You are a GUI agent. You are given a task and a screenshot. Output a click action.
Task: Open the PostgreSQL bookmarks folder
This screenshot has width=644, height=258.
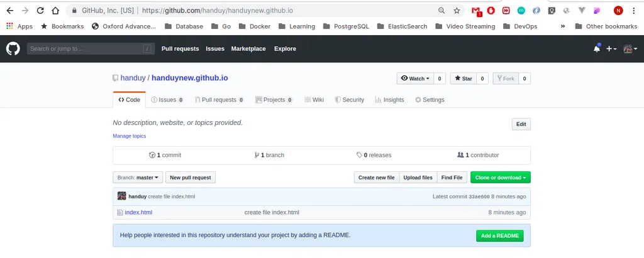click(x=346, y=26)
